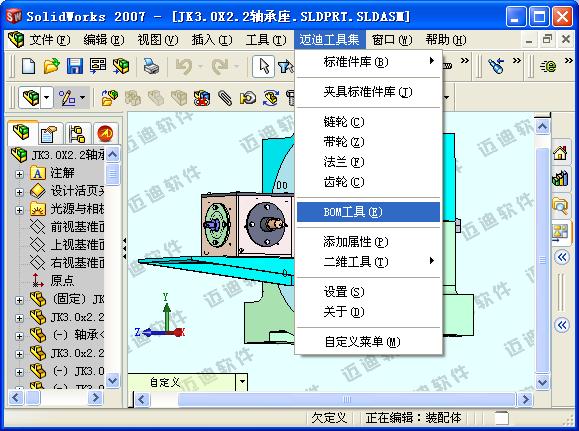This screenshot has height=431, width=579.
Task: Expand the (-) 轴承 component node
Action: coord(19,336)
